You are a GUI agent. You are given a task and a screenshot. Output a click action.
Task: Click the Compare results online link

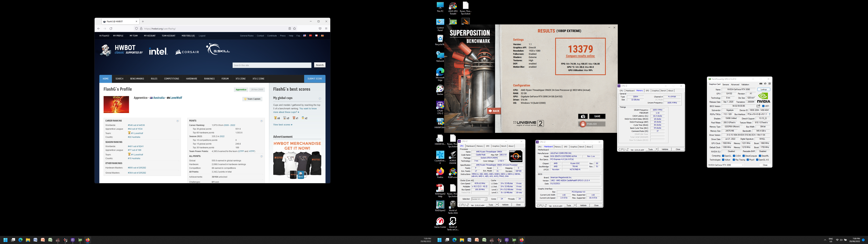tap(580, 56)
